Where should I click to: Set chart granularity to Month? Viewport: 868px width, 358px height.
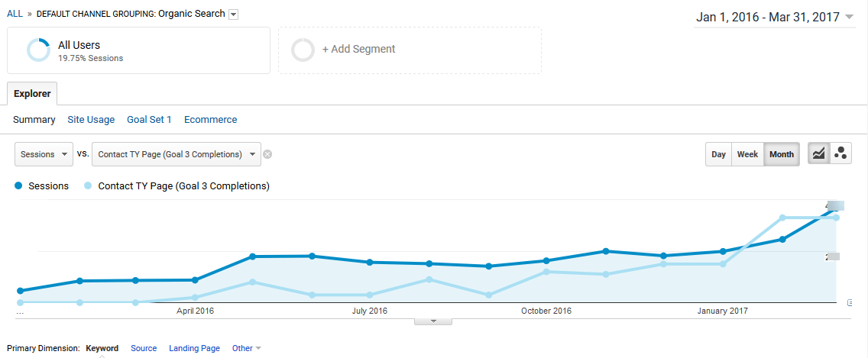[782, 154]
